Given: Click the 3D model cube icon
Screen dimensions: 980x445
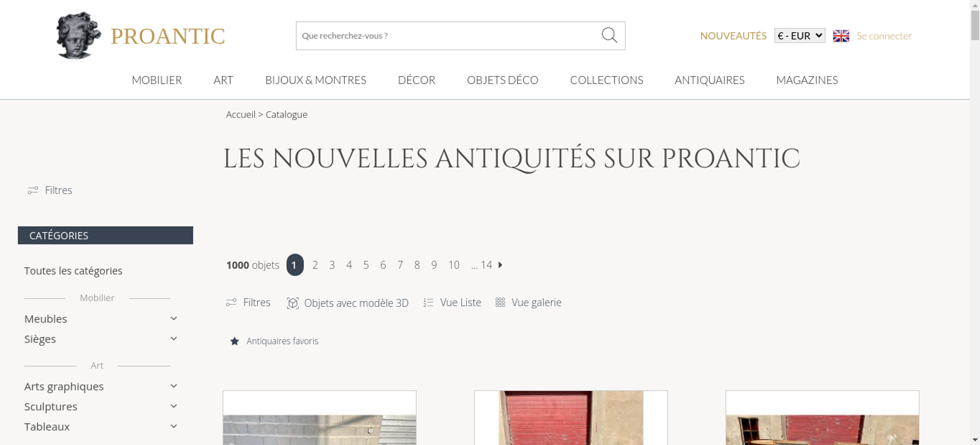Looking at the screenshot, I should [x=293, y=303].
